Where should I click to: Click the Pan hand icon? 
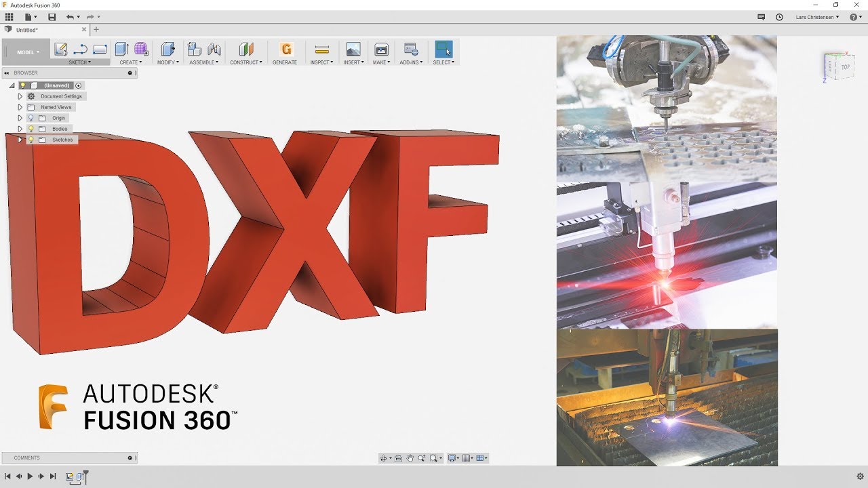(x=410, y=458)
